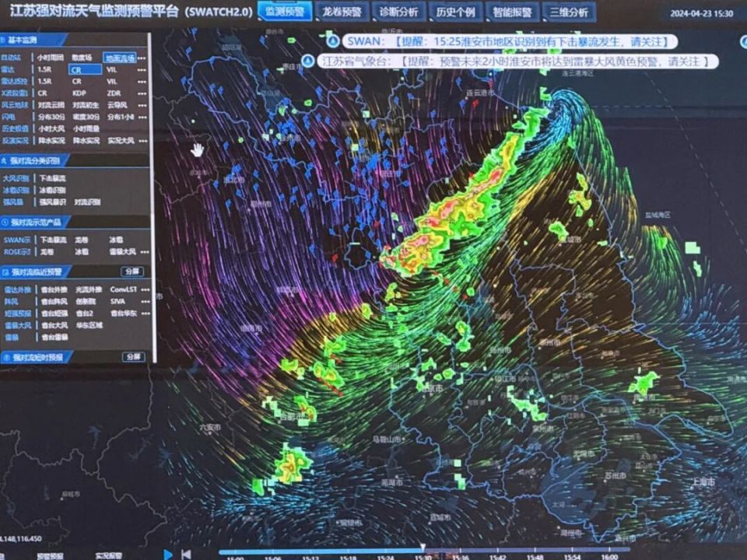Select 省台2 in 短强预报 row
Viewport: 747px width, 560px height.
84,313
